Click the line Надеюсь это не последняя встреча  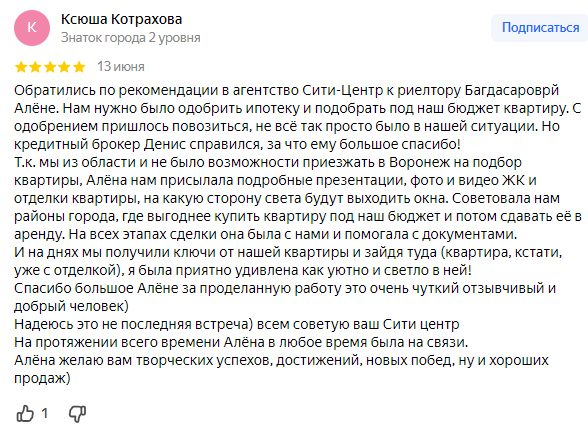(x=237, y=324)
